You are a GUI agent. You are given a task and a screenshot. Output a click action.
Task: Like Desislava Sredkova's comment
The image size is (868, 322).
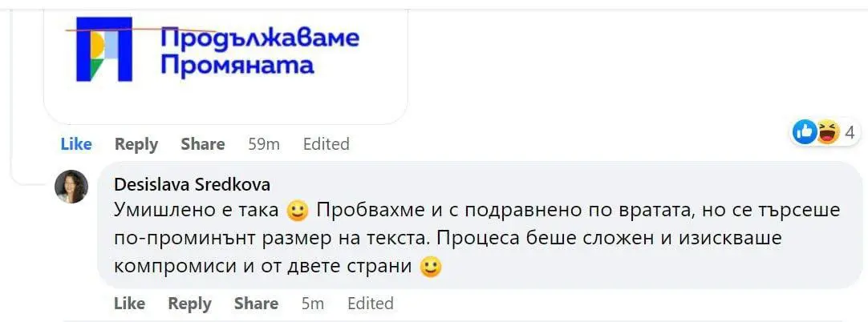click(129, 304)
